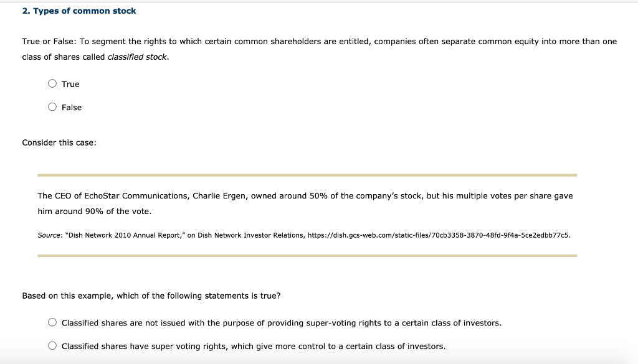Click the "2. Types of common stock" heading

79,11
